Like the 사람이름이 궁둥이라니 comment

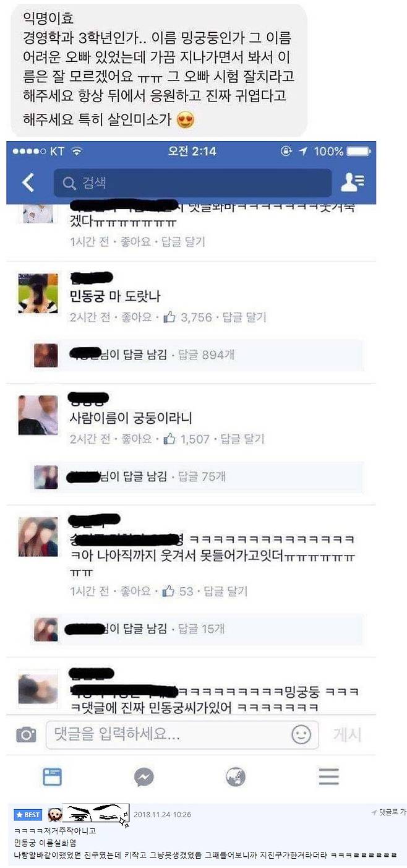coord(137,439)
